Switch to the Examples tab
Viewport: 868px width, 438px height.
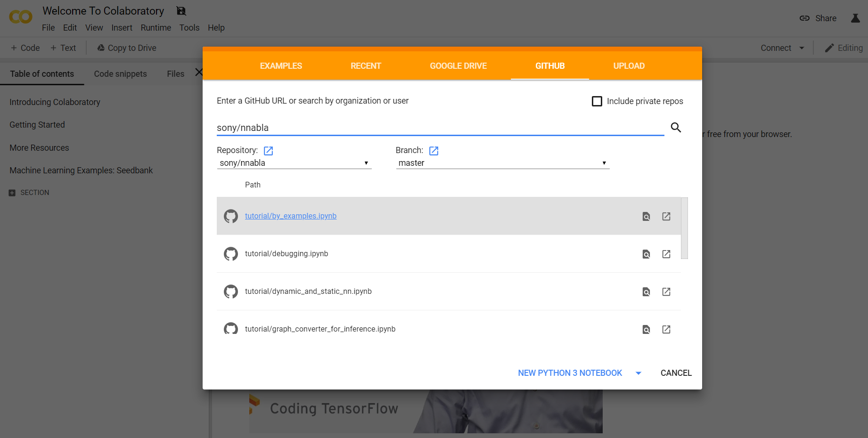point(281,66)
